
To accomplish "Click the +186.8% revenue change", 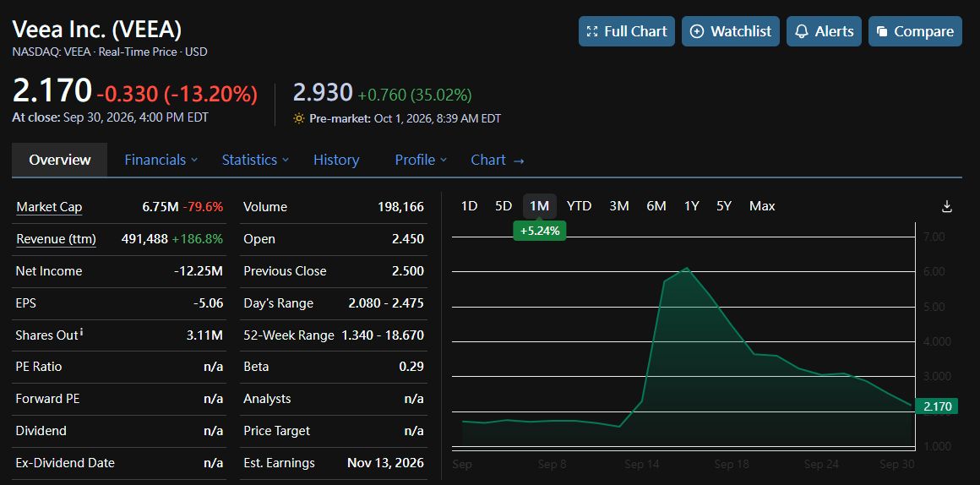I will (198, 239).
